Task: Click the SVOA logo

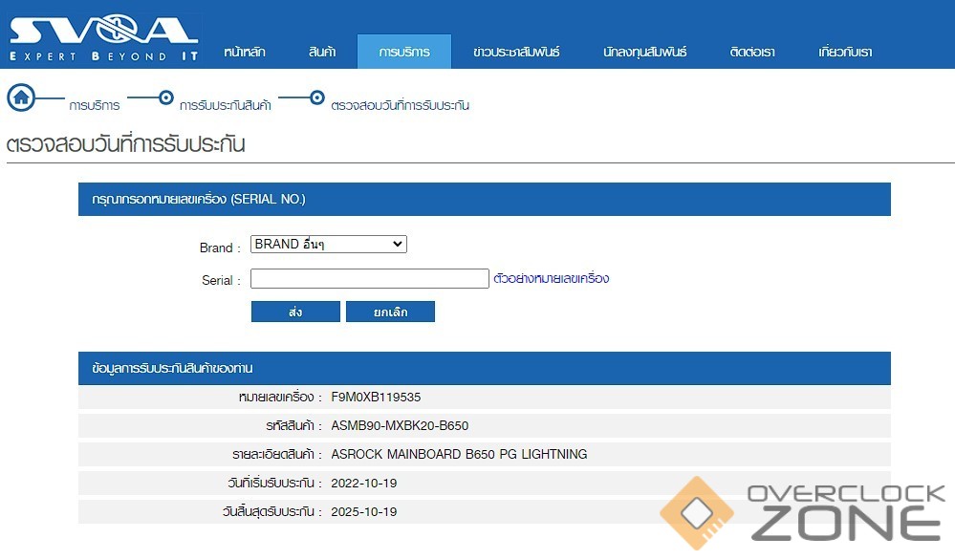Action: tap(103, 38)
